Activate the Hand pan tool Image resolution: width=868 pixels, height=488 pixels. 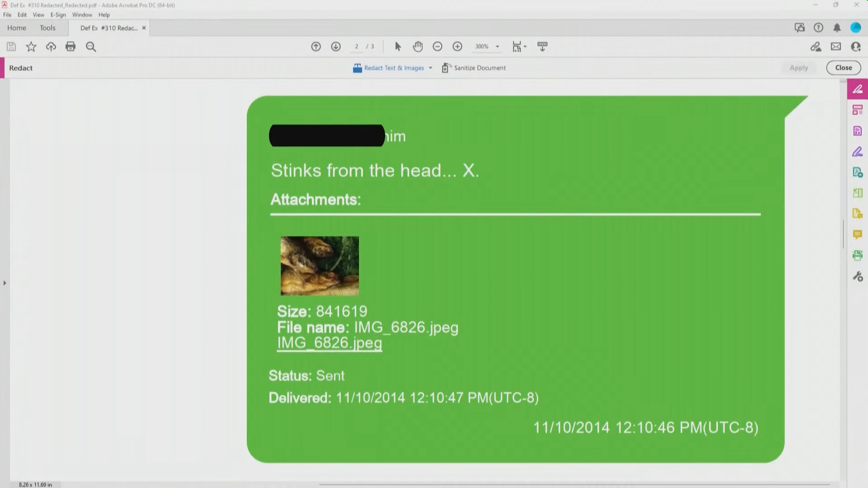point(418,47)
